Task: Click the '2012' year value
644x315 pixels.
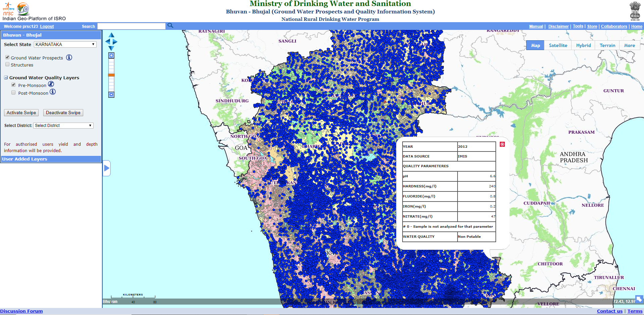Action: (463, 146)
